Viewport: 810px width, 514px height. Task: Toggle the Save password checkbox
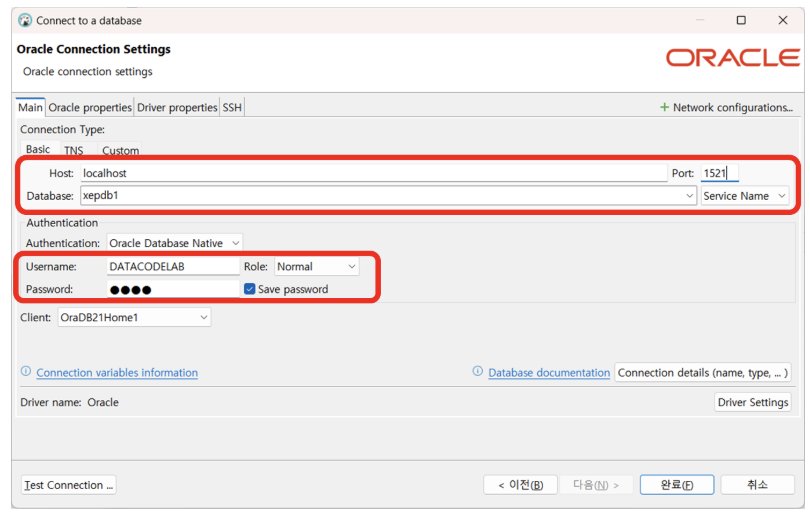tap(249, 289)
